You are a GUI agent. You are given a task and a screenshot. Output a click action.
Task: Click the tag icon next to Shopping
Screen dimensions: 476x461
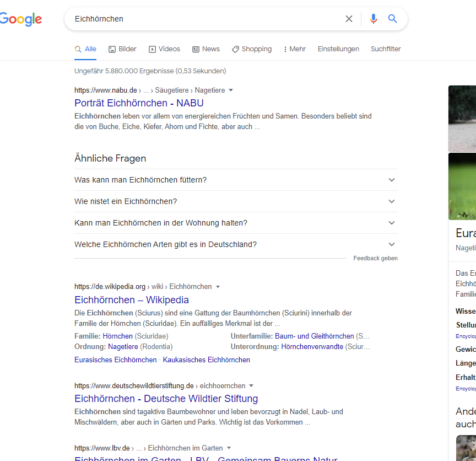tap(236, 49)
